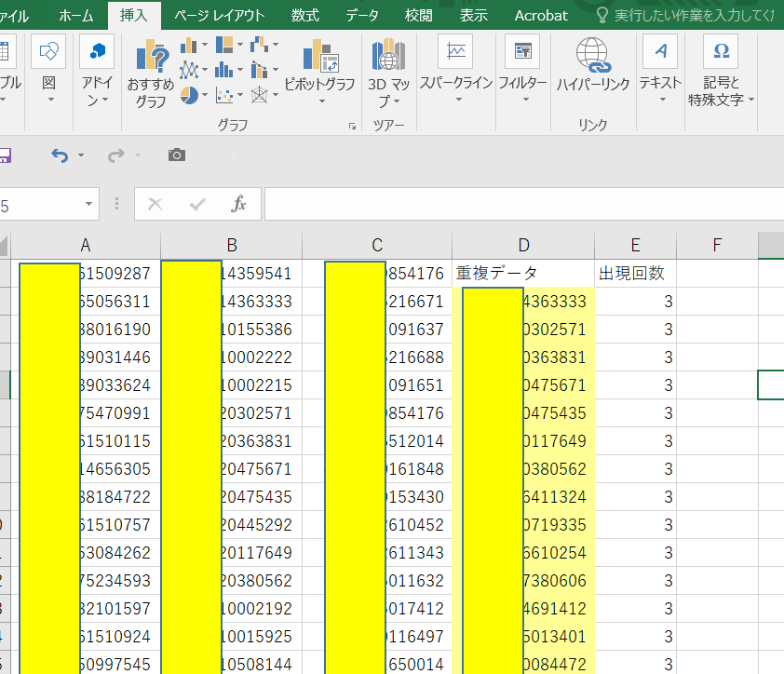Select column B header
This screenshot has height=674, width=784.
coord(232,246)
